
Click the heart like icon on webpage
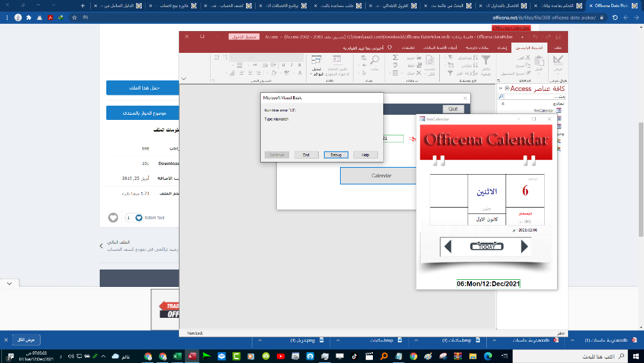point(113,217)
